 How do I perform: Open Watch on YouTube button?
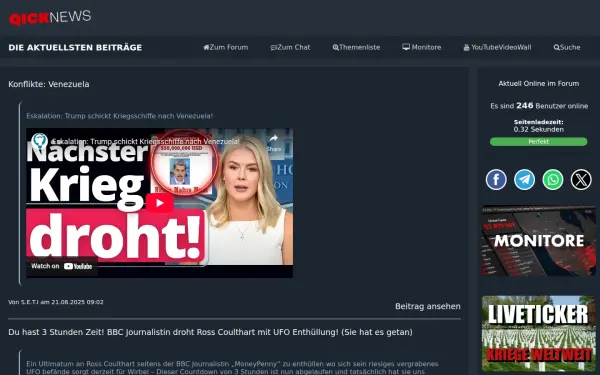(x=62, y=266)
